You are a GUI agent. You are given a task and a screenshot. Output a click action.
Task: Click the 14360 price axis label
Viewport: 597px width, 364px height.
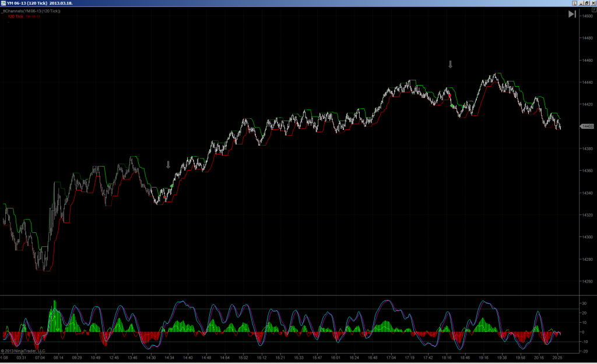click(587, 171)
